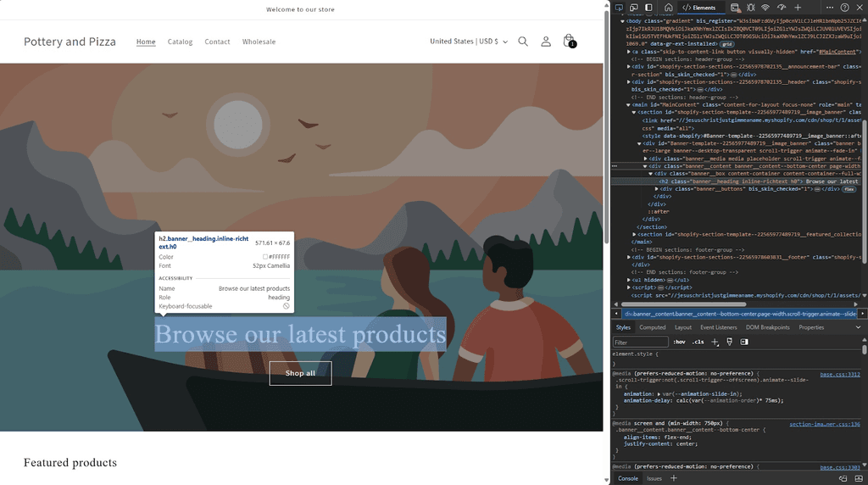The width and height of the screenshot is (868, 485).
Task: Open the Console drawer tab
Action: pyautogui.click(x=628, y=478)
